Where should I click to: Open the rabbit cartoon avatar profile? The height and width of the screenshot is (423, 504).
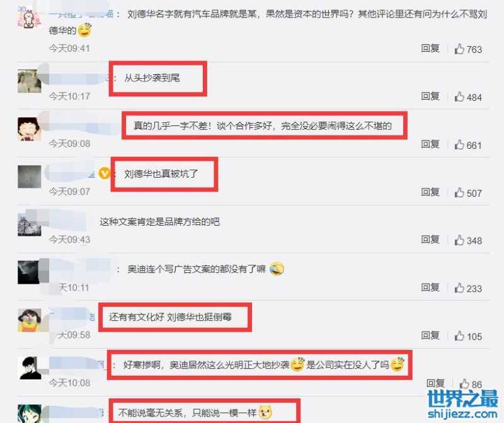tap(29, 18)
